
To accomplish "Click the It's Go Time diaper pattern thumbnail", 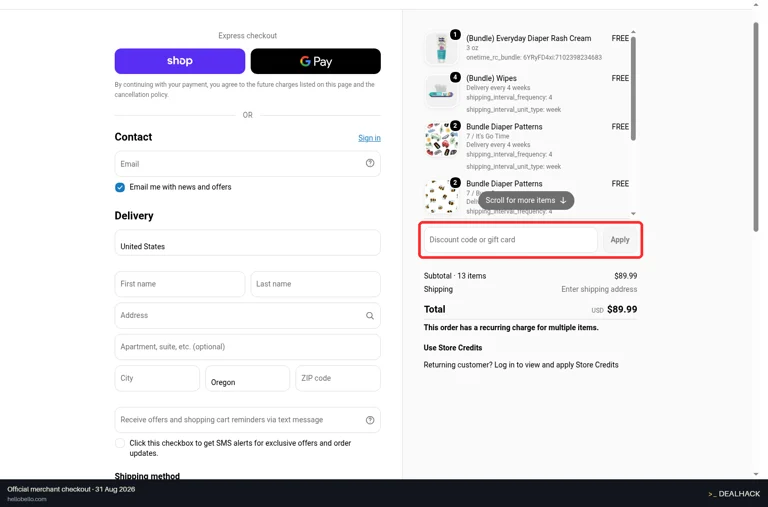I will (441, 140).
